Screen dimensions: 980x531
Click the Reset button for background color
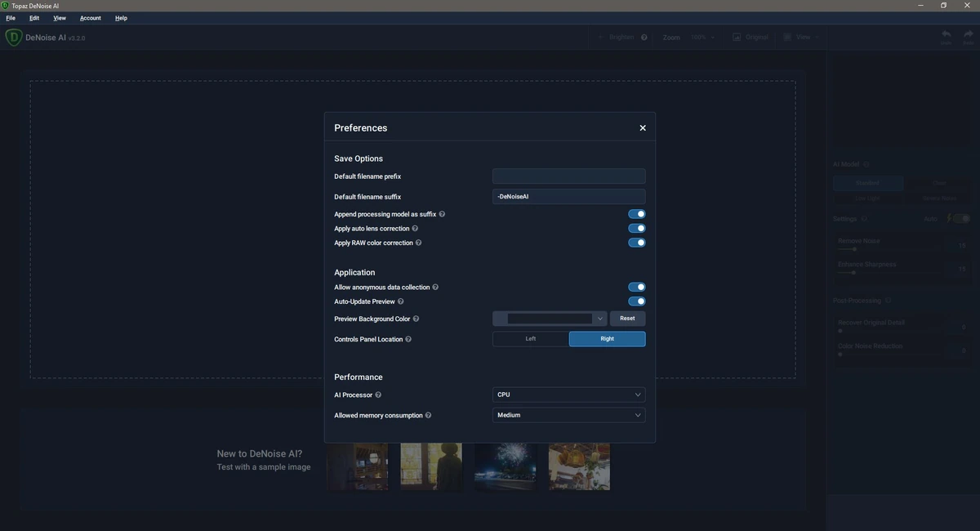[x=627, y=319]
